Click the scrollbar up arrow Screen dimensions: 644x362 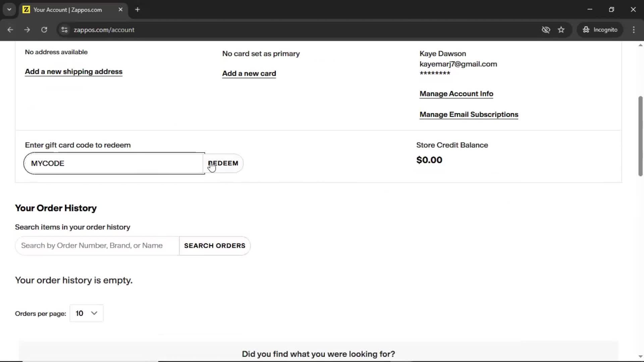click(640, 45)
